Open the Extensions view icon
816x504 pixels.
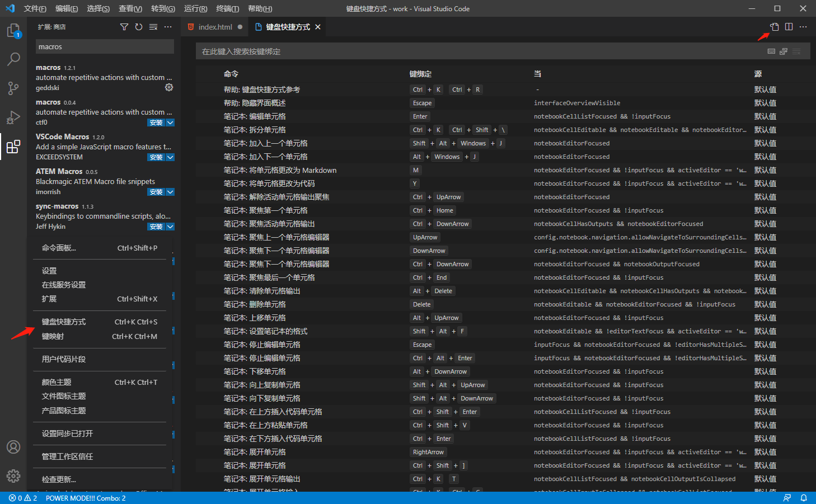pyautogui.click(x=13, y=147)
